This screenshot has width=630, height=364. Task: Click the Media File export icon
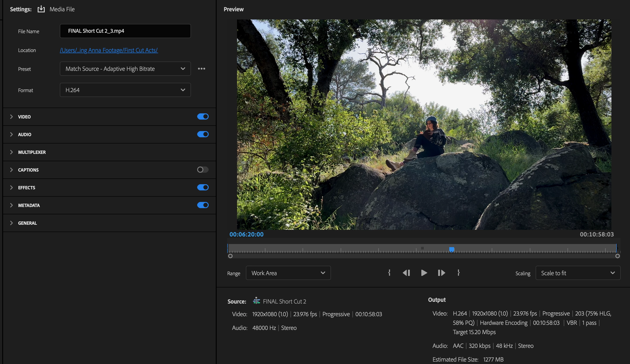[41, 9]
